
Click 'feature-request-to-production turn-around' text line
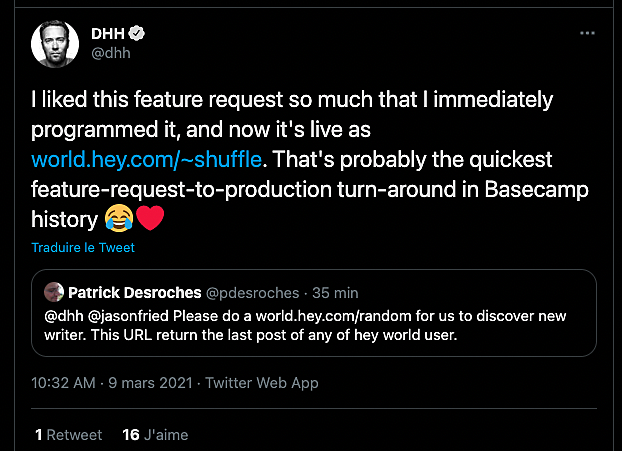click(x=243, y=190)
